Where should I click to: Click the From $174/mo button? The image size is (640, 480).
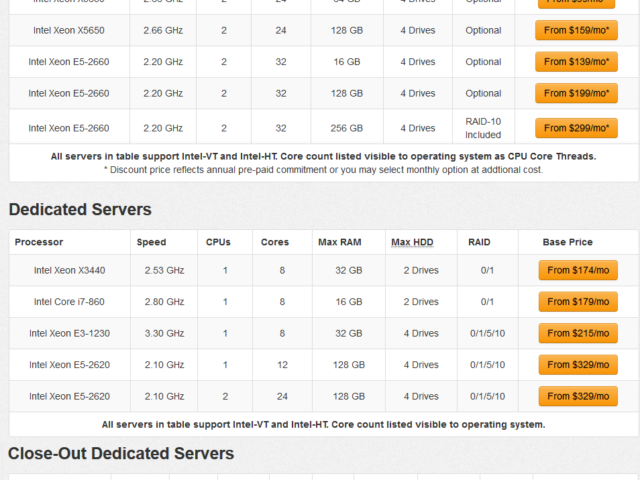tap(578, 270)
